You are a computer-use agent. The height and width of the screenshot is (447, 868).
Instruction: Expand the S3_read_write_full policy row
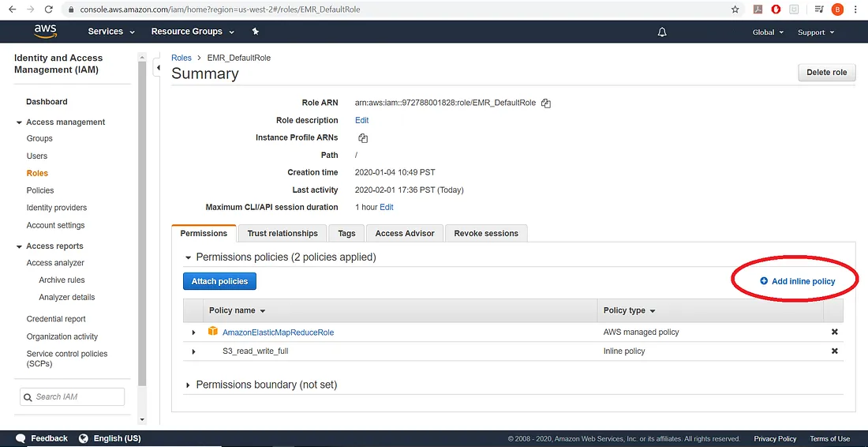[x=194, y=351]
